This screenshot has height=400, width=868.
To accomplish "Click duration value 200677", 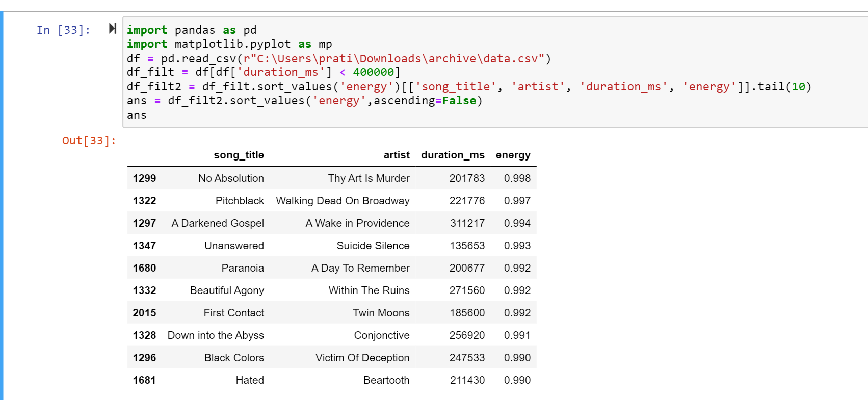I will point(467,268).
